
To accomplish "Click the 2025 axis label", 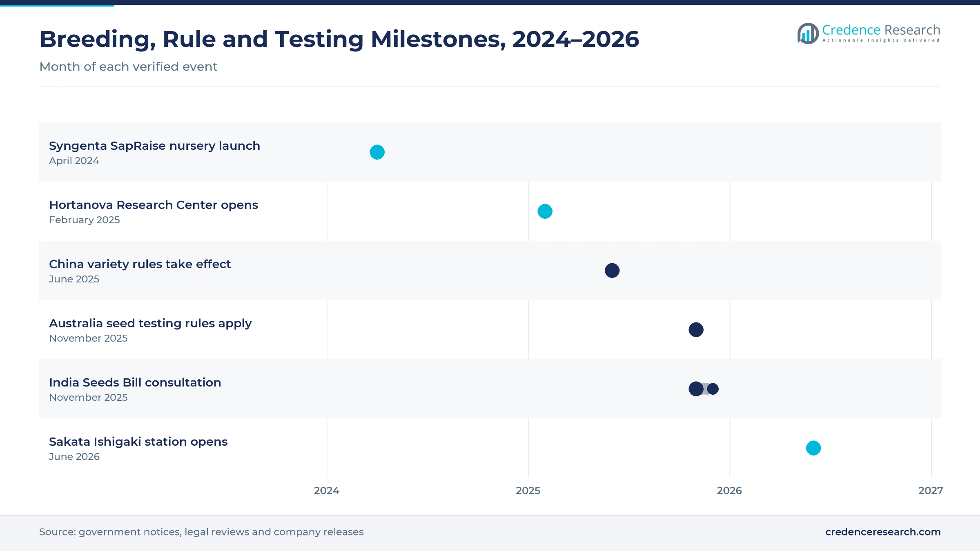I will 528,491.
